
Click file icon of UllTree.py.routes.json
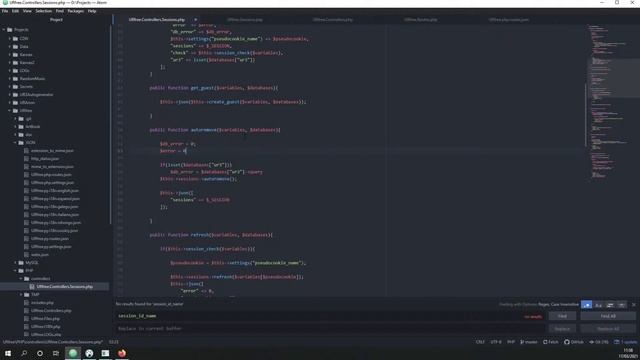coord(27,239)
